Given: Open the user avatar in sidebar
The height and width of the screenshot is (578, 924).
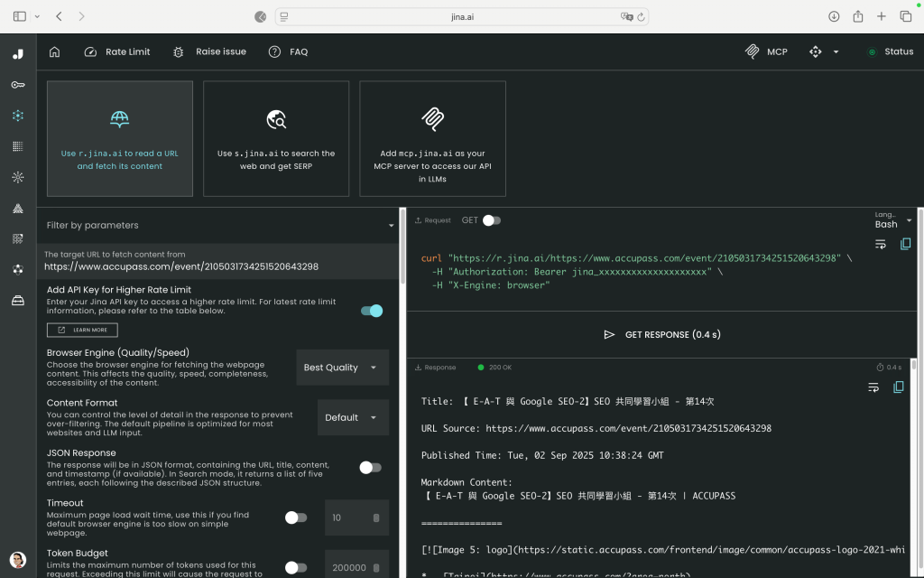Looking at the screenshot, I should point(18,560).
